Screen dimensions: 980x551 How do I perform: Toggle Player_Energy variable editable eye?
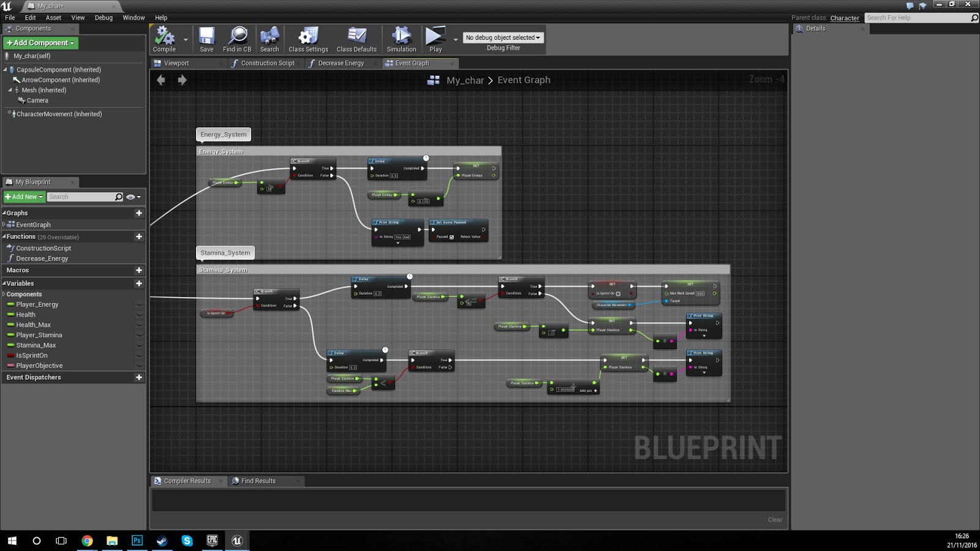tap(139, 304)
